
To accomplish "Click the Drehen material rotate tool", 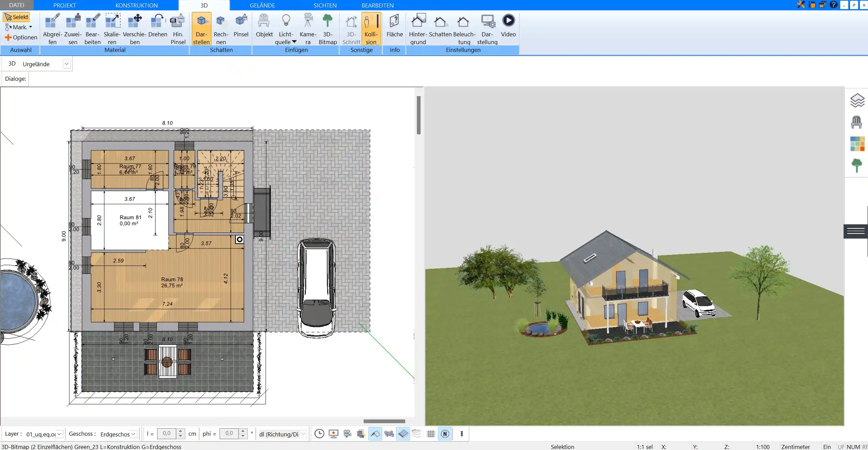I will [x=158, y=25].
